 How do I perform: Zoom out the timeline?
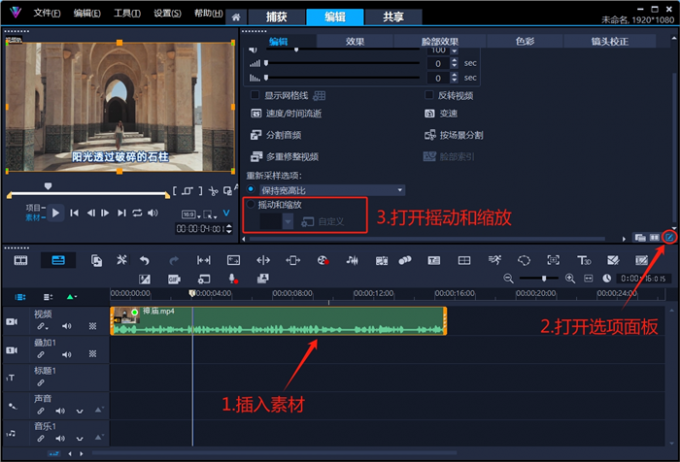click(508, 279)
